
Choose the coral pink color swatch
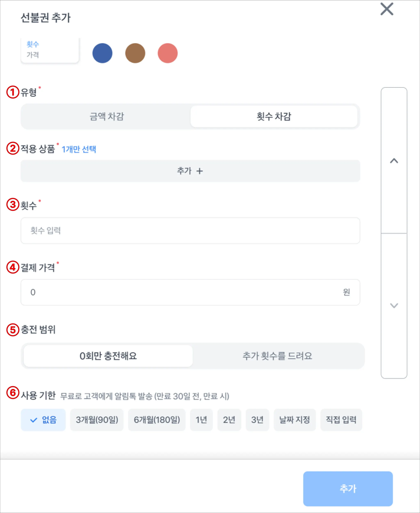pos(167,53)
